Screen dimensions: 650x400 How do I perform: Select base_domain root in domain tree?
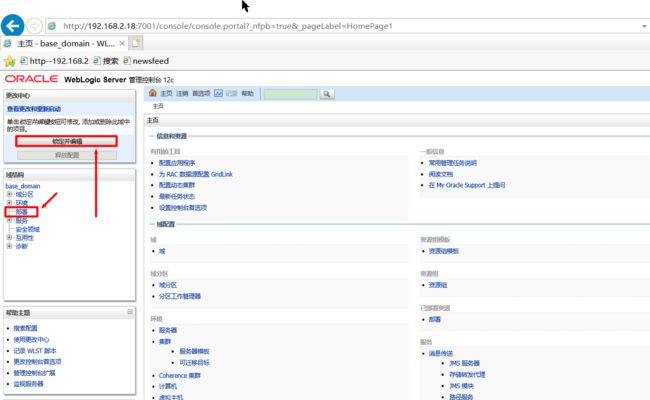tap(23, 186)
